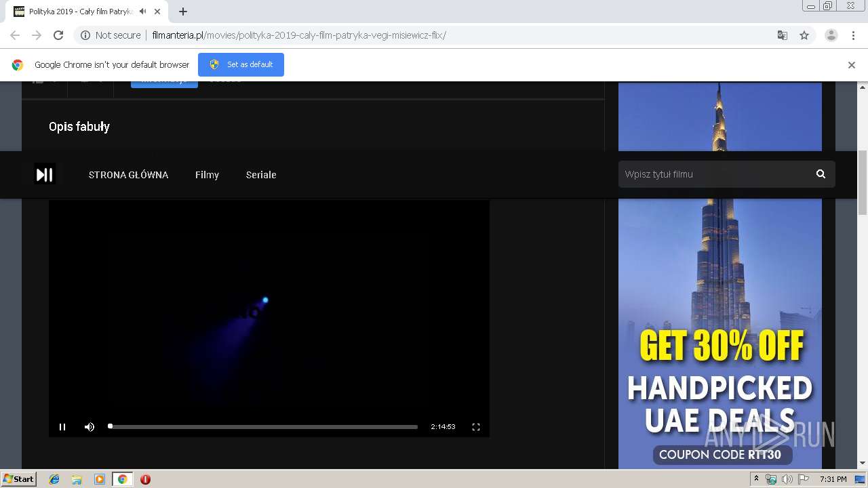Click the taskbar clock 7:31 PM
Screen dimensions: 868x488
833,479
